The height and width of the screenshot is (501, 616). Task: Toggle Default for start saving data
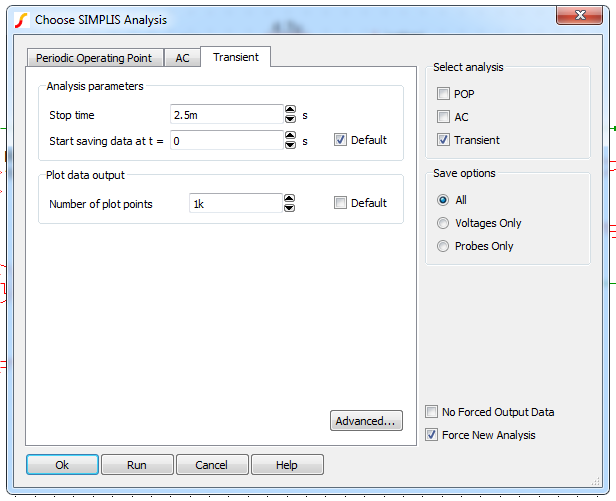coord(341,140)
